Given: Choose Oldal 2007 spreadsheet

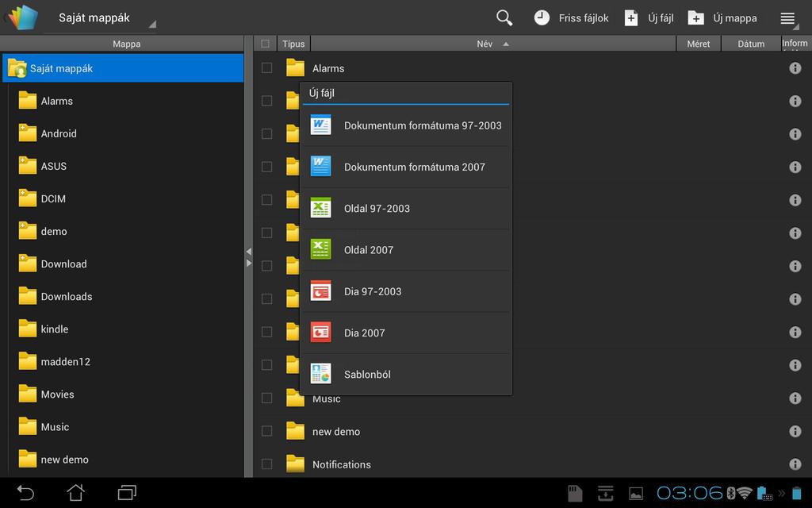Looking at the screenshot, I should [406, 250].
